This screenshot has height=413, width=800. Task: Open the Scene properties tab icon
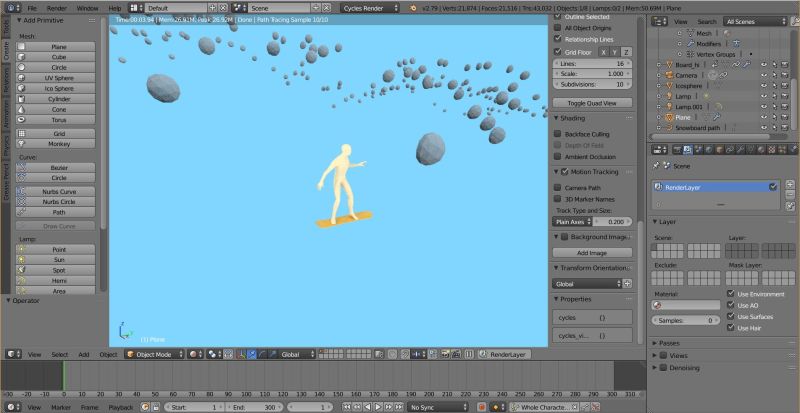click(698, 150)
